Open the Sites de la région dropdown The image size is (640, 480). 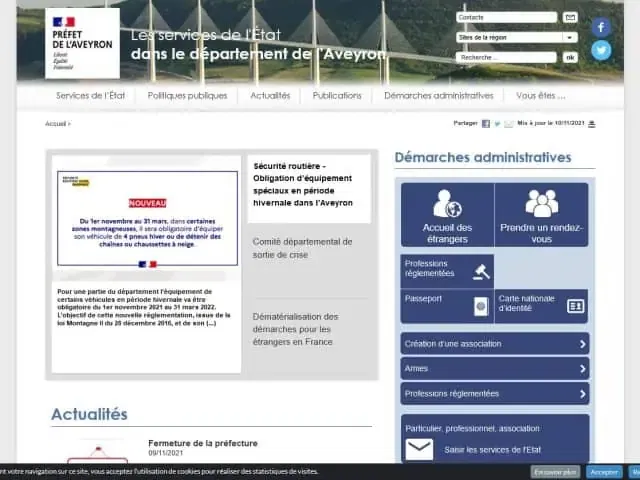(x=516, y=37)
